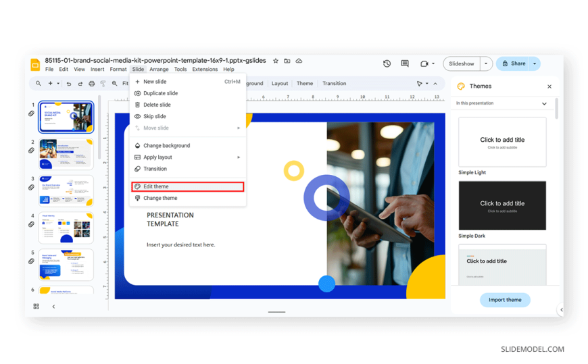Open the pointer mode dropdown arrow

[x=426, y=84]
